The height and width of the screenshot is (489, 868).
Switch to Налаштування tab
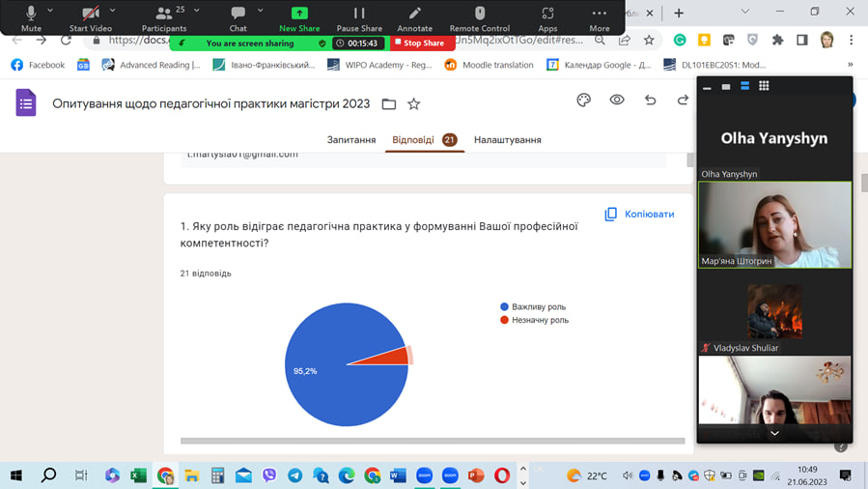(x=508, y=140)
